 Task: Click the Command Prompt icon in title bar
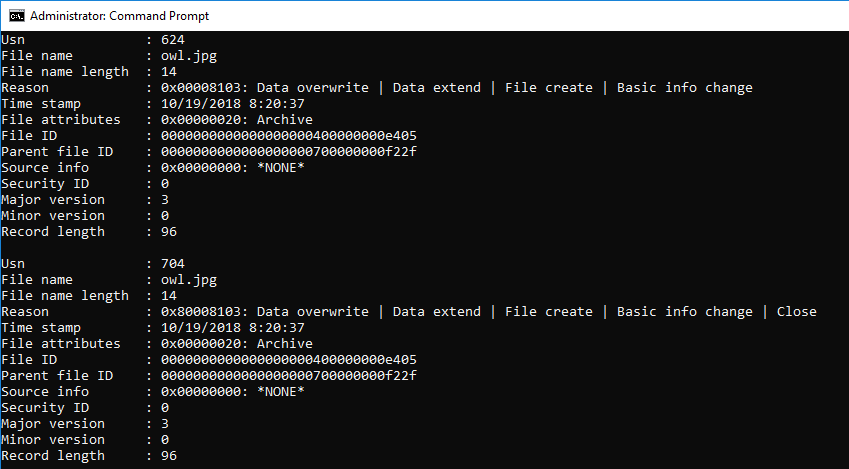17,16
